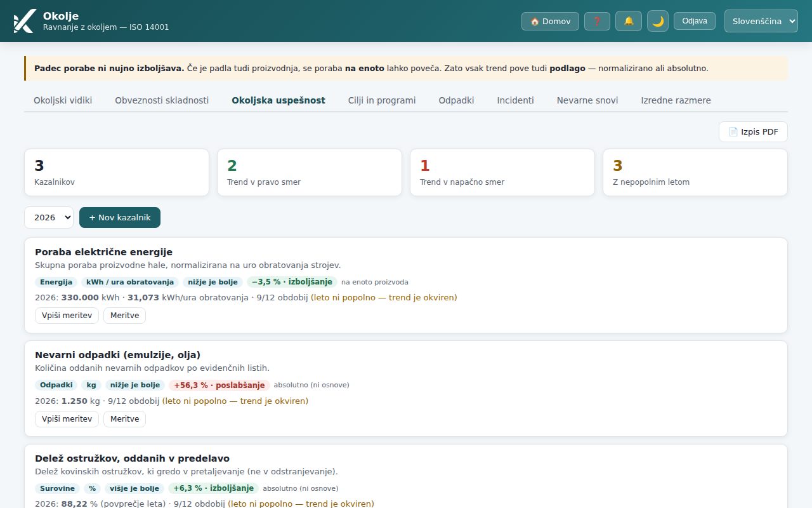Click Vpiši meritev for Nevarni odpadki
The height and width of the screenshot is (508, 812).
point(67,419)
